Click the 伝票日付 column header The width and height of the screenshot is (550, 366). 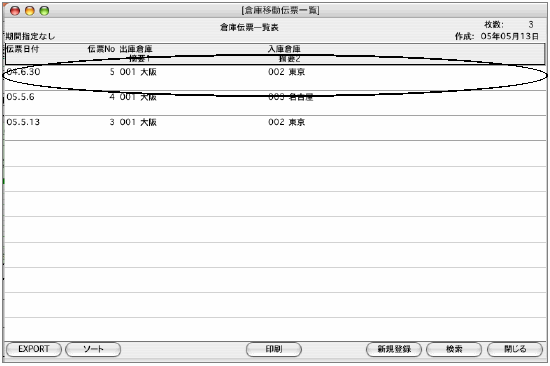[x=23, y=49]
